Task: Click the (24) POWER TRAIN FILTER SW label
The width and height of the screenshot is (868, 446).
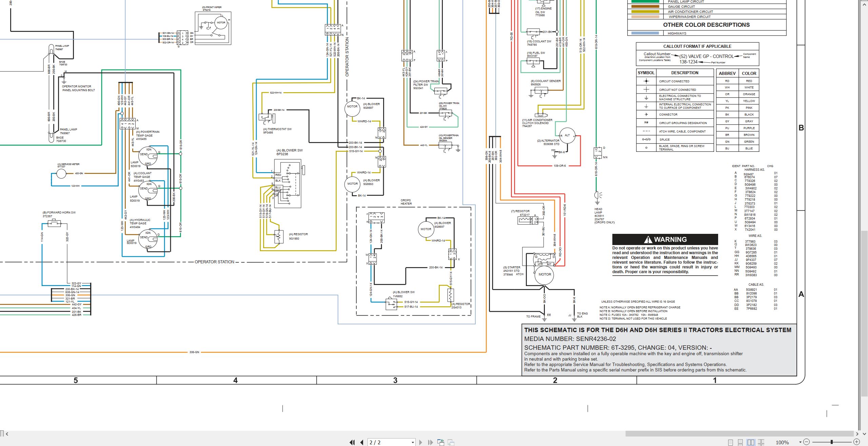Action: click(x=426, y=83)
